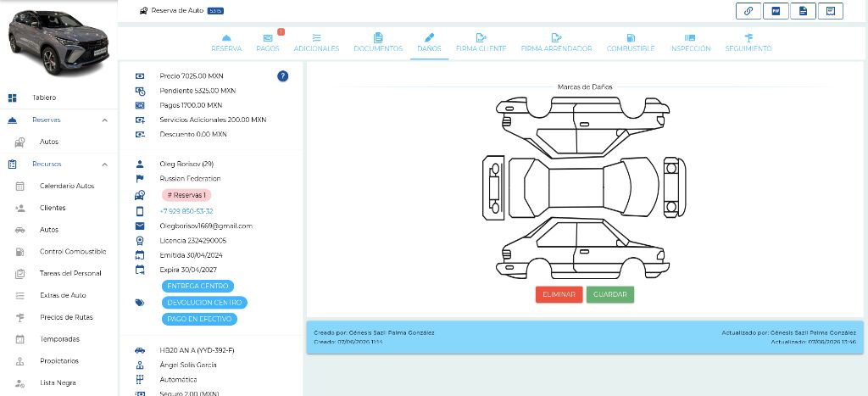
Task: Go to the Combustible tab
Action: coord(631,43)
